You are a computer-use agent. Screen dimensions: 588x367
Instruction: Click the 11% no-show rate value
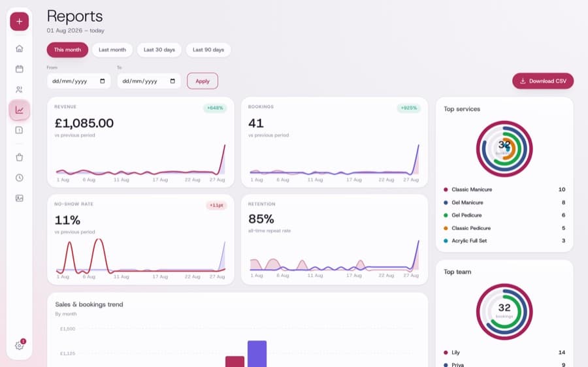tap(67, 220)
